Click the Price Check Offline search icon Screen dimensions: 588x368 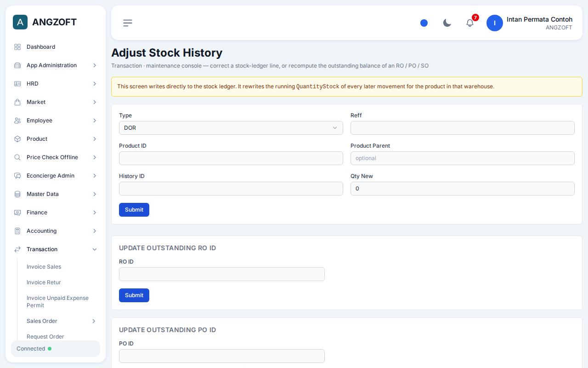click(x=17, y=157)
